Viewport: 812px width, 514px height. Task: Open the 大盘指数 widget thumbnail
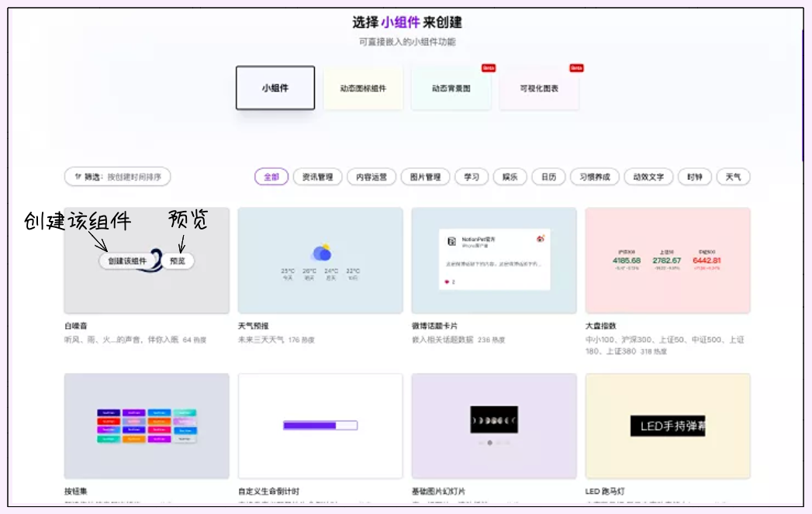pyautogui.click(x=668, y=260)
